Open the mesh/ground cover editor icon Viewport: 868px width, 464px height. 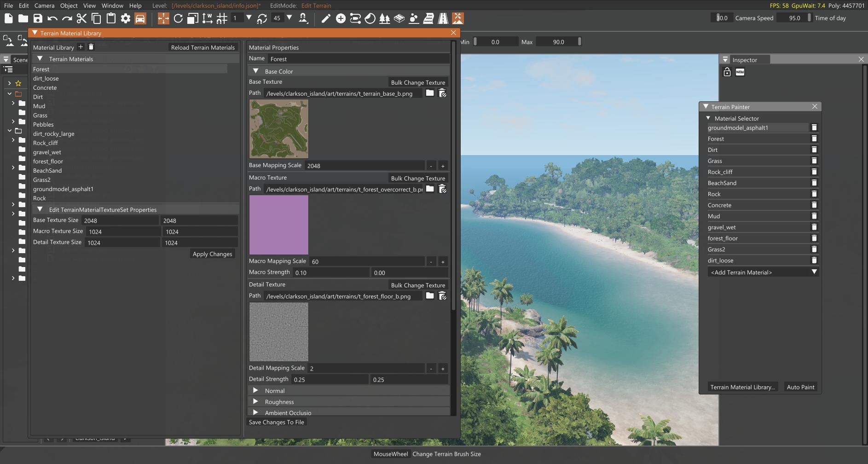(399, 18)
